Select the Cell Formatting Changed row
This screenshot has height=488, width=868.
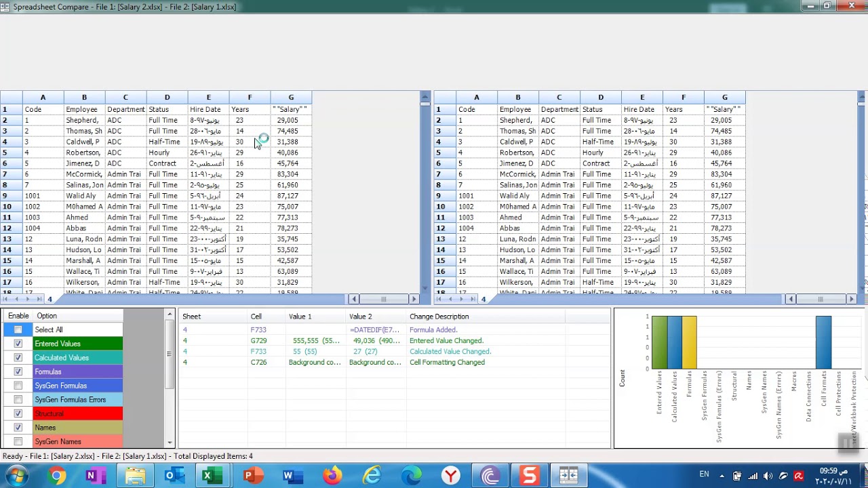click(393, 363)
